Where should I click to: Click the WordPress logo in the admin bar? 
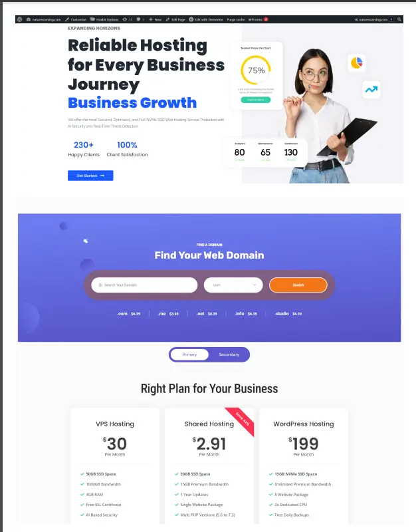coord(20,19)
